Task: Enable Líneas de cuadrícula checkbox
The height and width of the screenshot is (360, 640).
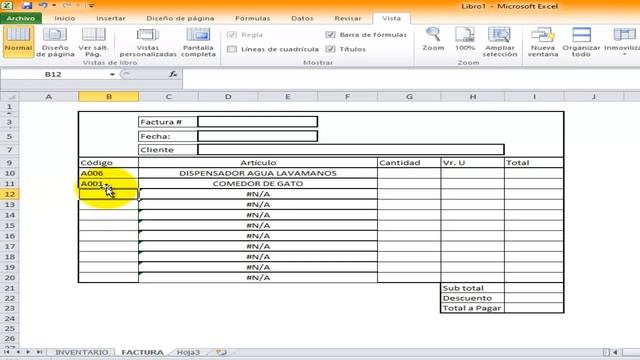Action: click(x=232, y=49)
